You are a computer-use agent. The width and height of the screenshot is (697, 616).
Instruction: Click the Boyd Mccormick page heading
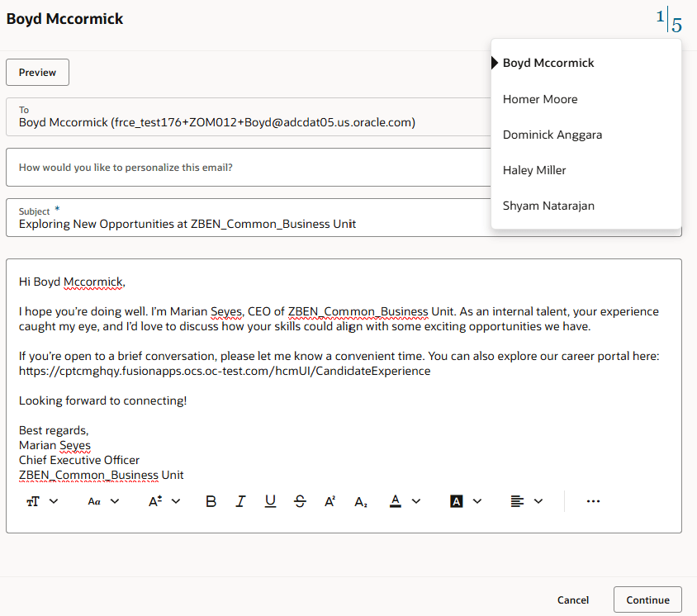coord(64,19)
